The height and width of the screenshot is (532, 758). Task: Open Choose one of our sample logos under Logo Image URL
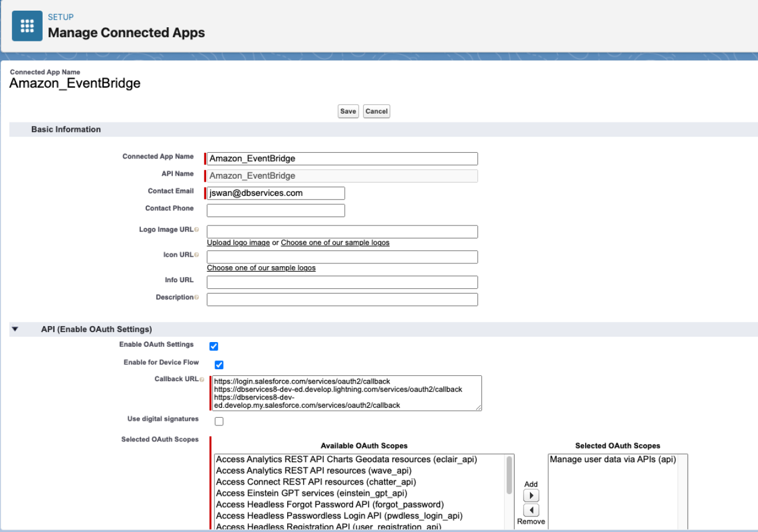coord(335,243)
